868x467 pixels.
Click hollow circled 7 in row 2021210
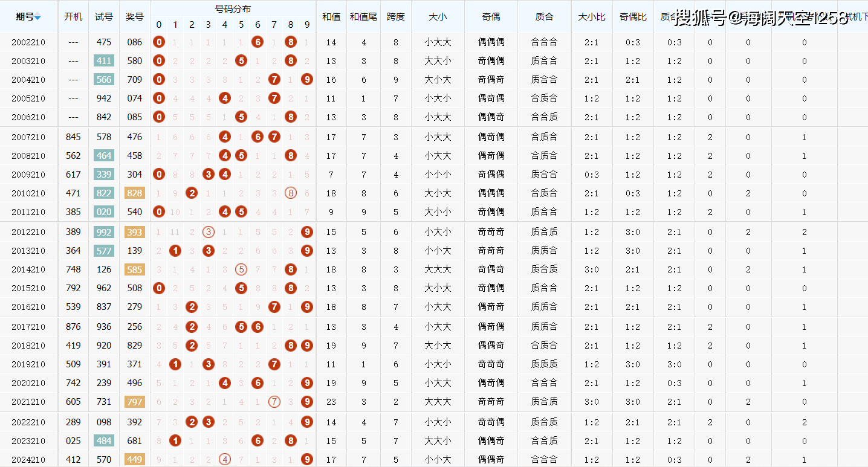pyautogui.click(x=274, y=402)
